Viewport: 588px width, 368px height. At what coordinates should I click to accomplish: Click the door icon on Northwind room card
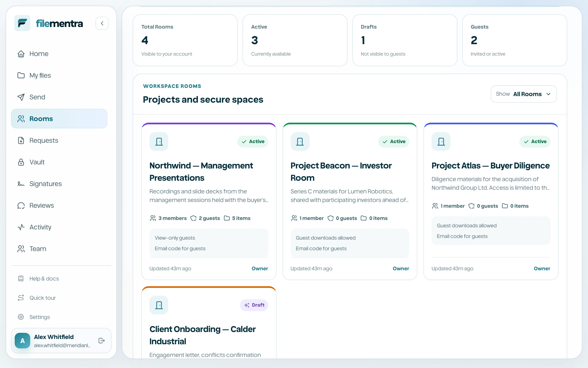(159, 141)
